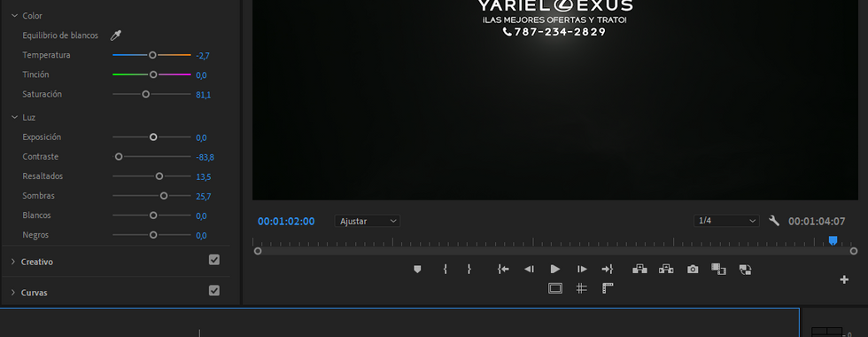Click the right zoom scrollbar handle
Viewport: 868px width, 337px height.
click(854, 251)
